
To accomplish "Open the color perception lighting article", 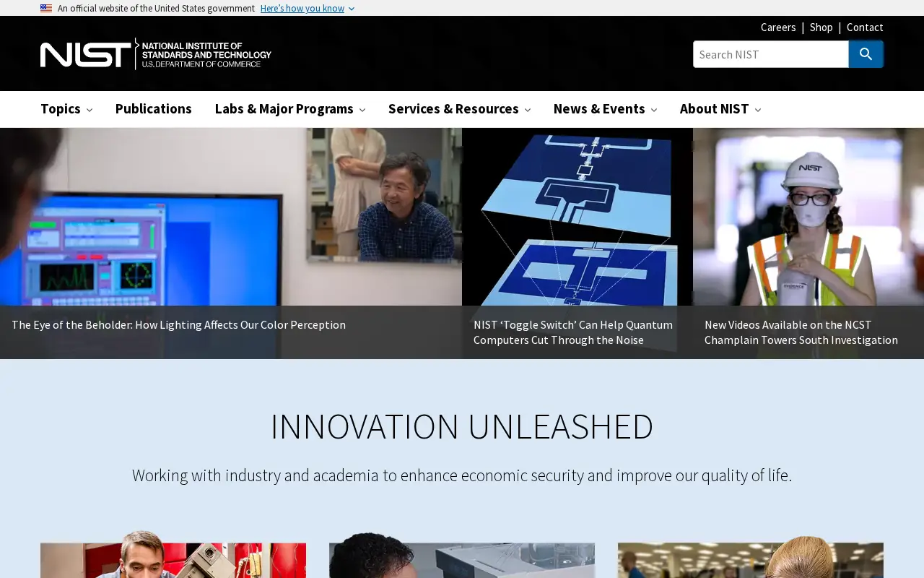I will click(179, 325).
